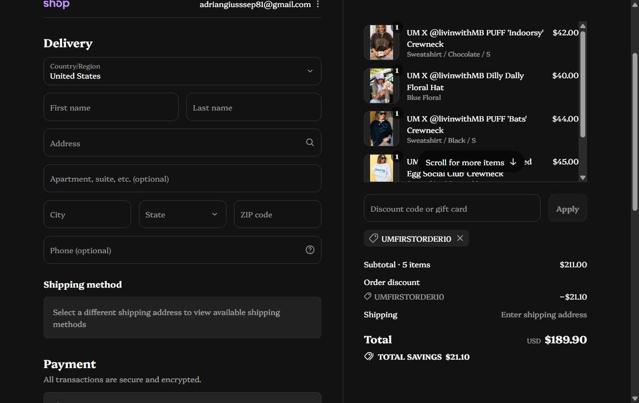639x403 pixels.
Task: Click the Delivery heading
Action: pyautogui.click(x=68, y=43)
